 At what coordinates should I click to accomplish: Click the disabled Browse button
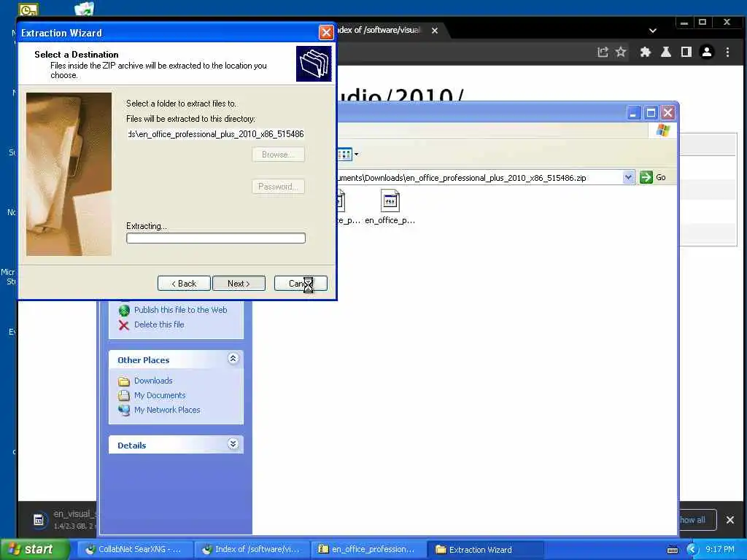(x=278, y=155)
